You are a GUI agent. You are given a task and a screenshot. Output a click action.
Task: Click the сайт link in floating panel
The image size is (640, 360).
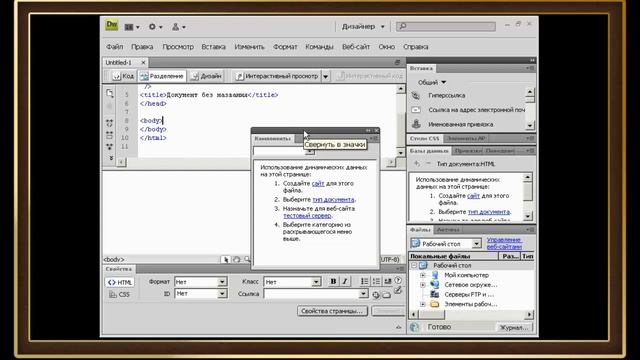coord(318,184)
